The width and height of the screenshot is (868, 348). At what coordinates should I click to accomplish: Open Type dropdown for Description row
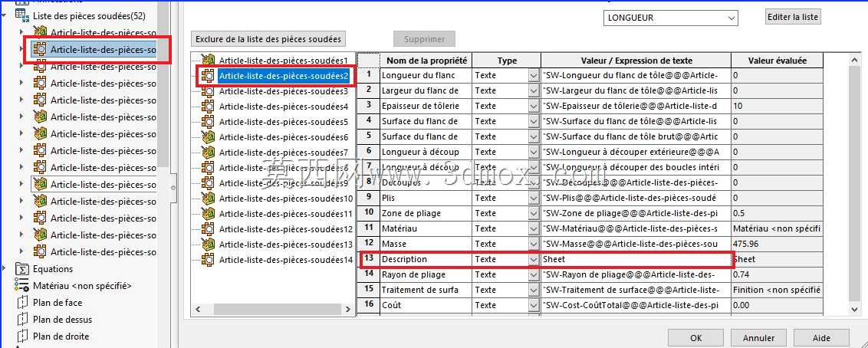tap(534, 260)
